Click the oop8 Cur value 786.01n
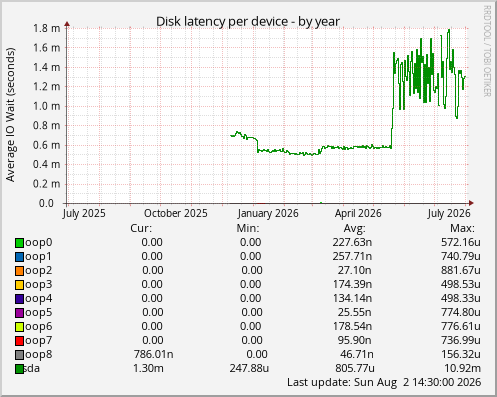Screen dimensions: 497x397 coord(154,354)
